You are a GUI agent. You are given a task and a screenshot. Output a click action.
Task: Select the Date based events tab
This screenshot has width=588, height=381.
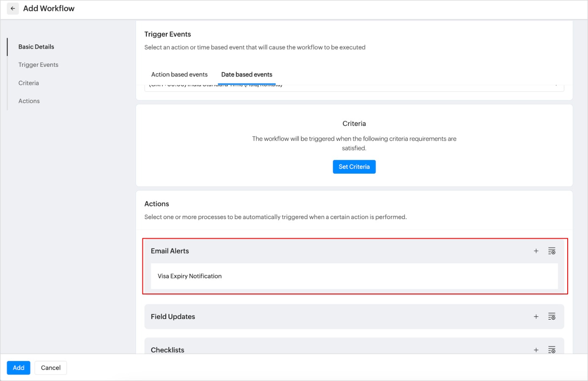246,74
